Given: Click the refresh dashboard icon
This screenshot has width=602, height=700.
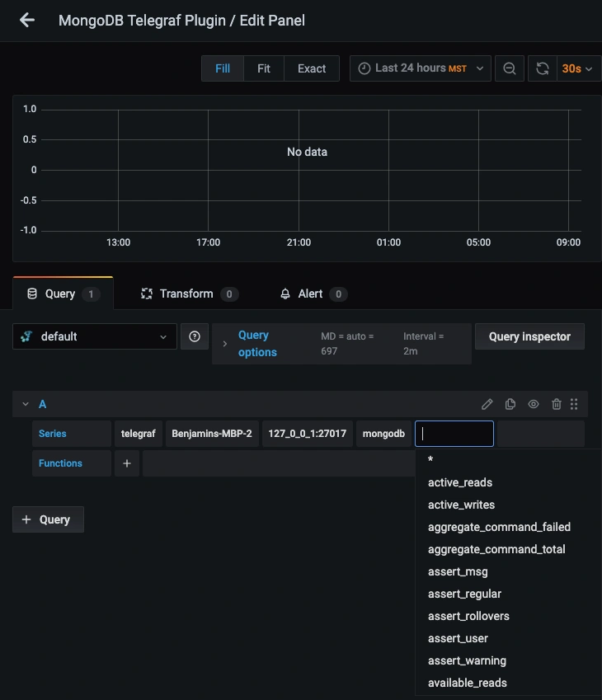Looking at the screenshot, I should [x=542, y=68].
